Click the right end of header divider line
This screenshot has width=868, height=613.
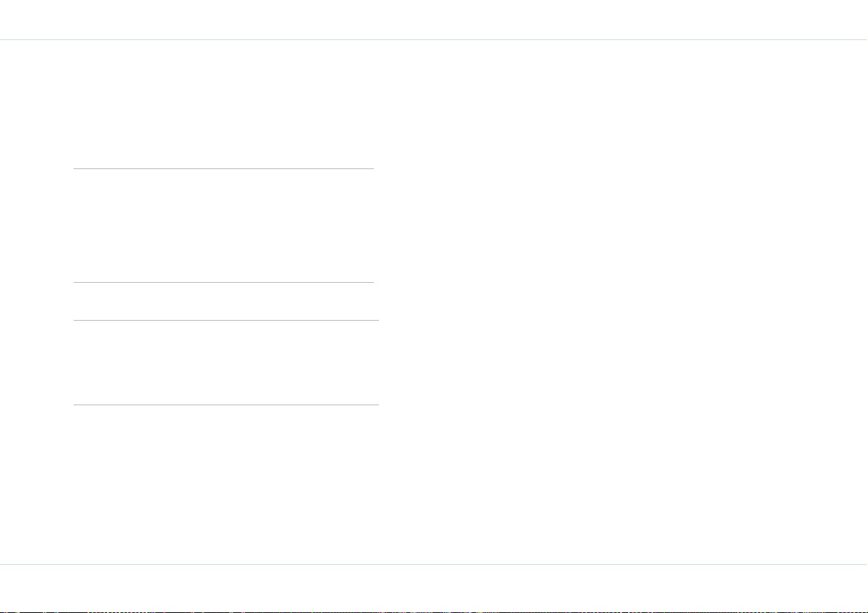[x=865, y=40]
